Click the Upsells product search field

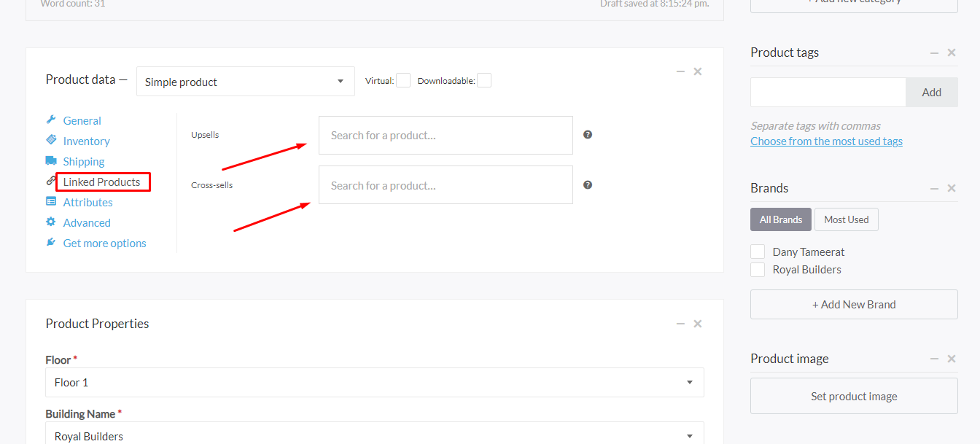[446, 136]
